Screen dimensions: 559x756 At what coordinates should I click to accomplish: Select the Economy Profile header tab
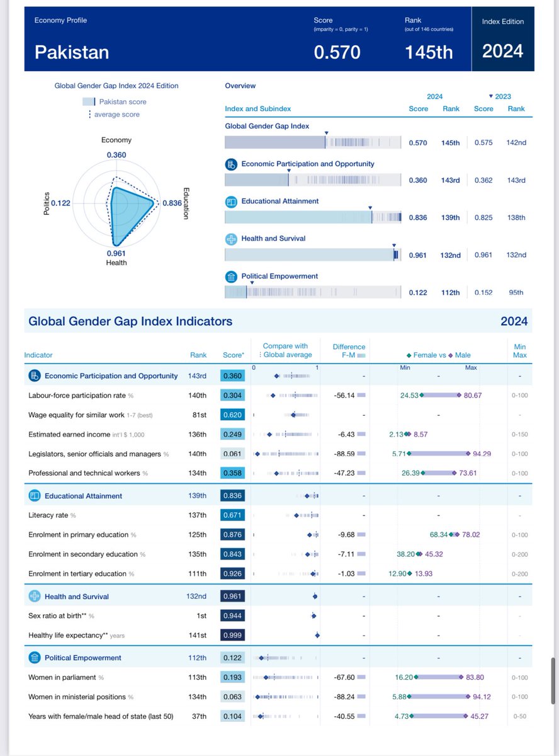coord(62,20)
